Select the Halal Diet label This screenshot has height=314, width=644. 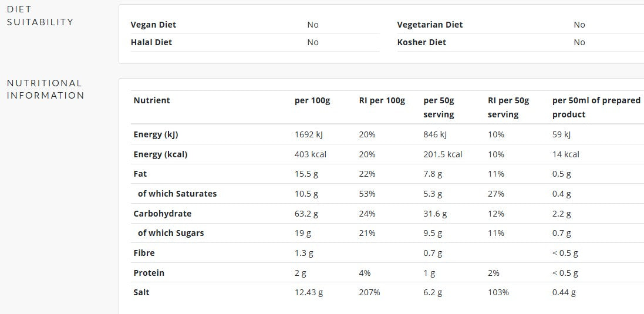click(x=151, y=42)
